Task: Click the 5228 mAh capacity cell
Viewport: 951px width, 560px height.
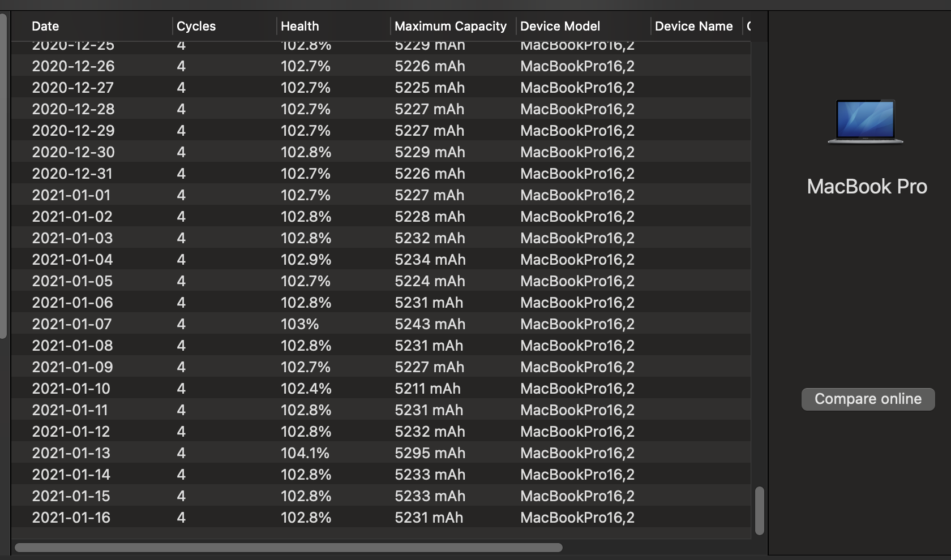Action: (430, 217)
